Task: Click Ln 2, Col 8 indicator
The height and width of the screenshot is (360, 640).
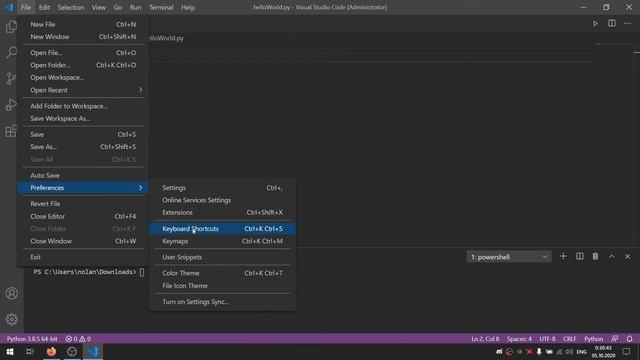Action: (485, 339)
